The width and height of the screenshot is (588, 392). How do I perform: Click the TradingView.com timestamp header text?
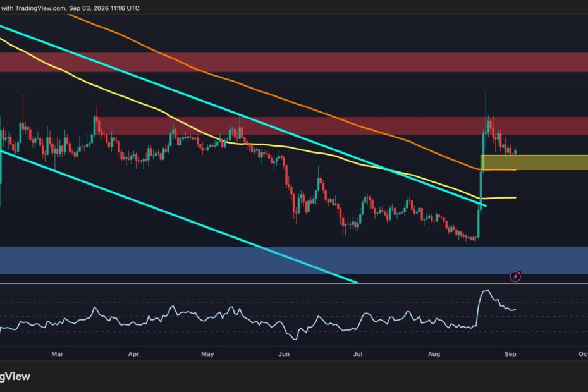[70, 8]
